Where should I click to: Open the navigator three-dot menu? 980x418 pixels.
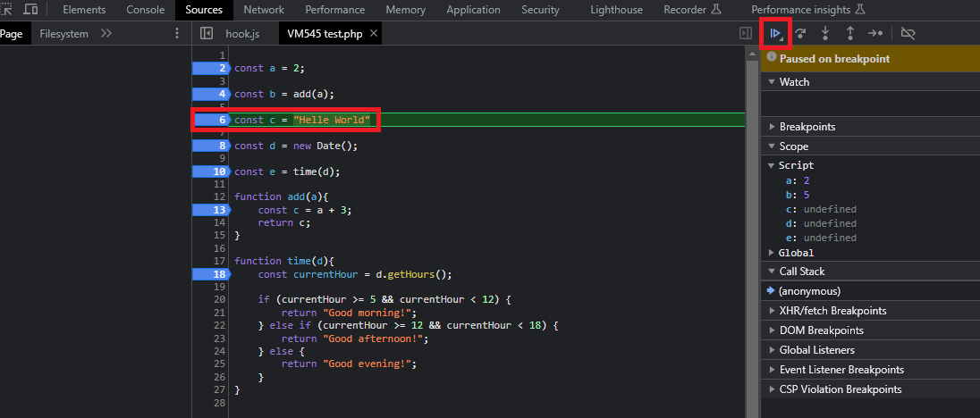[176, 34]
